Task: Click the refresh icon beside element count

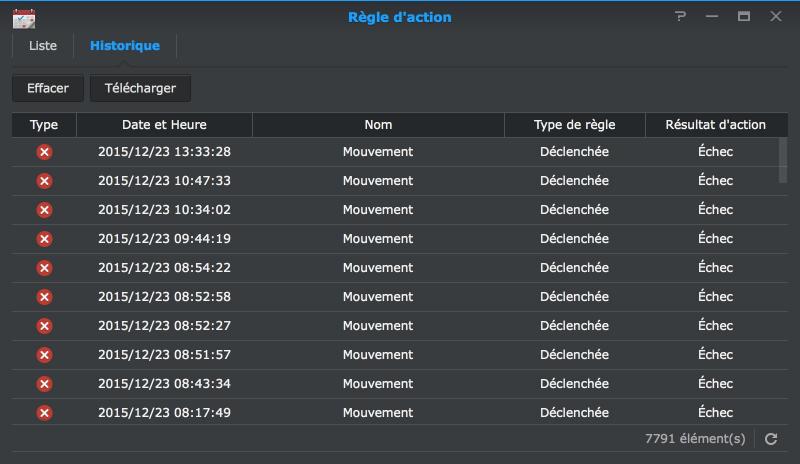Action: click(x=771, y=438)
